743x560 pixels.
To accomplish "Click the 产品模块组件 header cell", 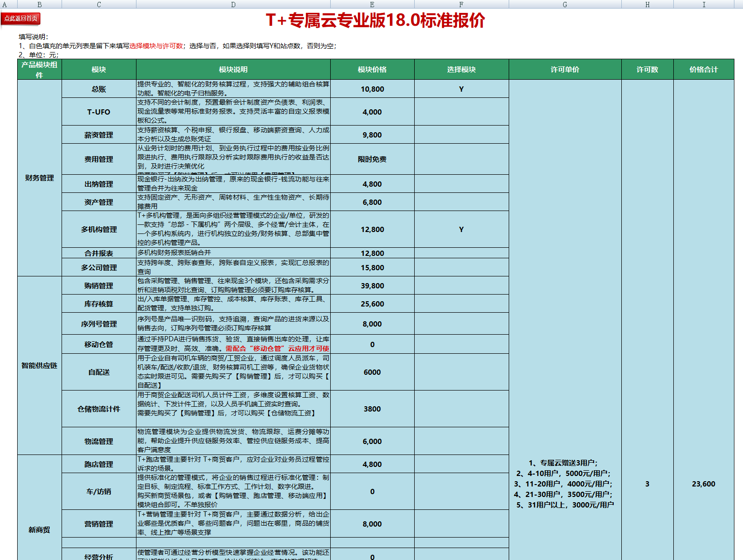I will (x=40, y=69).
